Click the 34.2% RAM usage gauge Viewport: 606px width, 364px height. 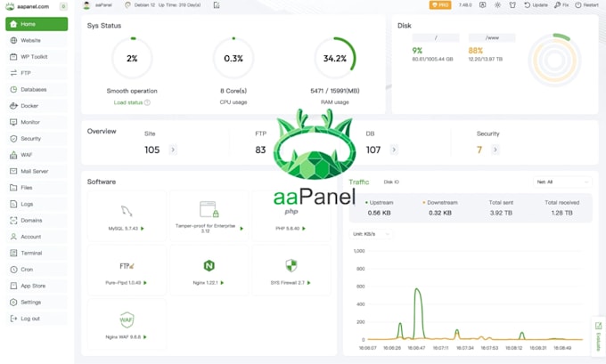335,58
